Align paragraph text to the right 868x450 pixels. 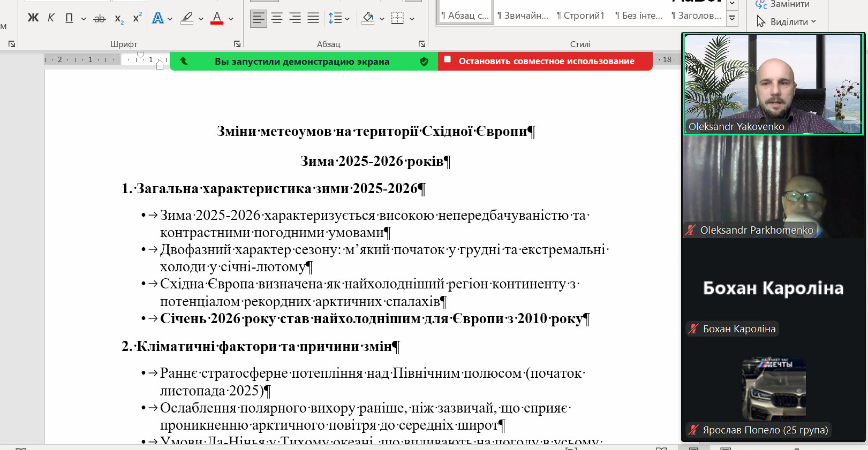(x=295, y=19)
